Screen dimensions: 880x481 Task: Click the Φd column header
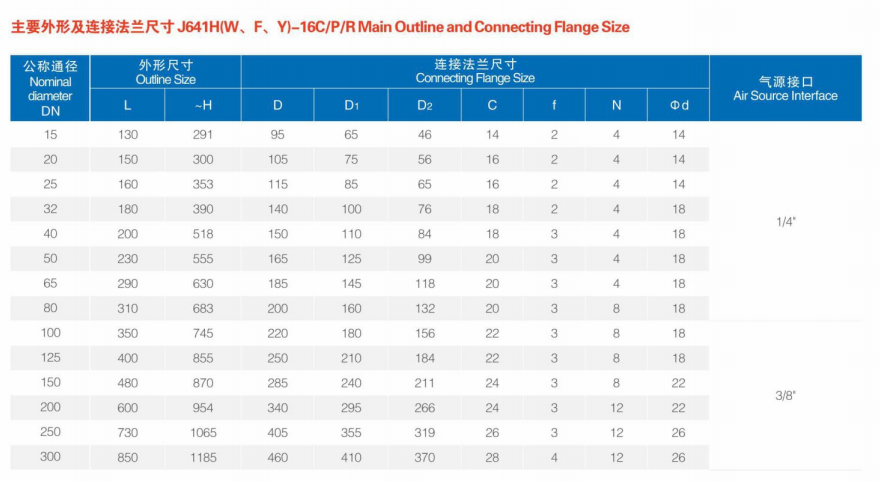pos(679,105)
